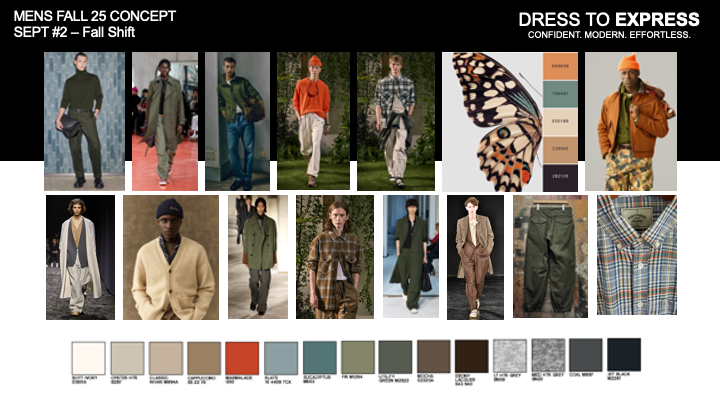Choose the tan C2956E butterfly palette block

(x=560, y=149)
